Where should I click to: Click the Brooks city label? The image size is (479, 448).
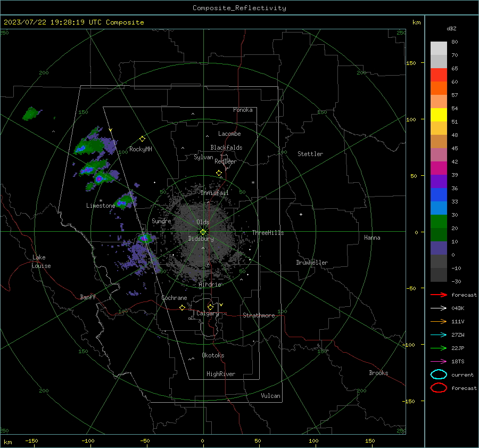378,373
